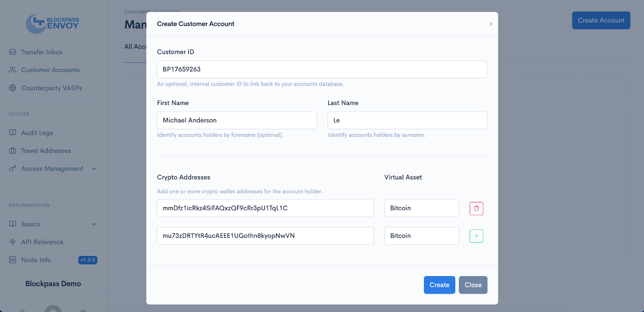Click the First Name input field
Image resolution: width=644 pixels, height=312 pixels.
click(237, 121)
